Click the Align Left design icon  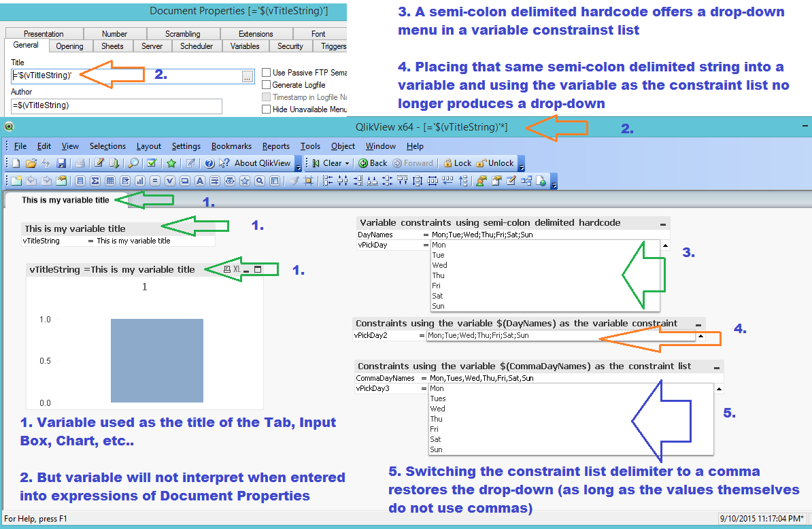point(328,181)
